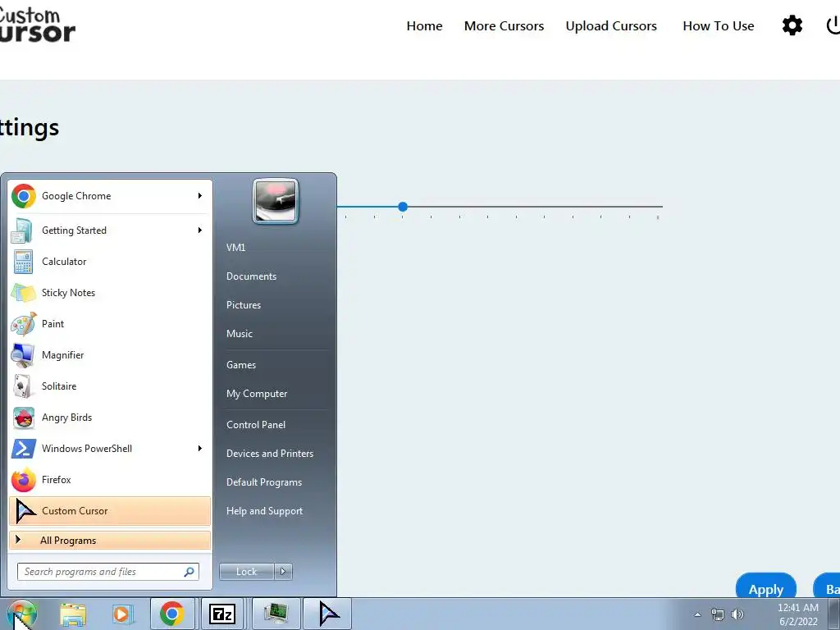Click the user account picture
840x630 pixels.
pyautogui.click(x=276, y=201)
